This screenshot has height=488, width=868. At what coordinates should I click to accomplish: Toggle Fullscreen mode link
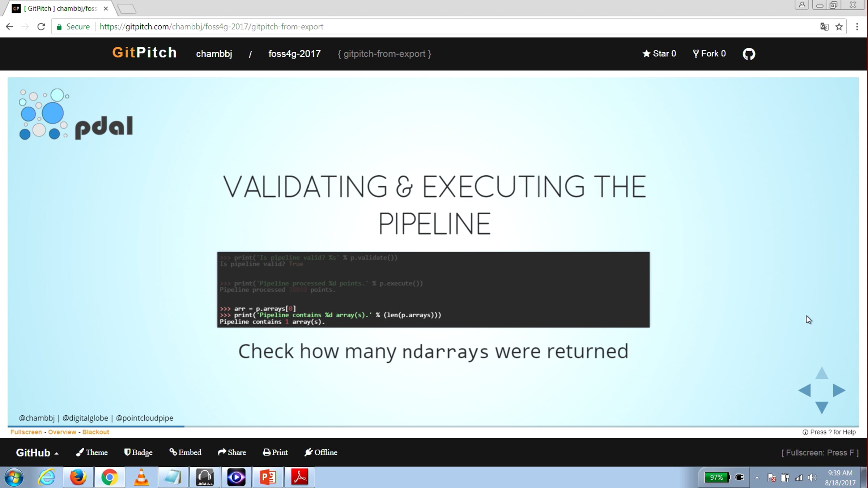26,432
